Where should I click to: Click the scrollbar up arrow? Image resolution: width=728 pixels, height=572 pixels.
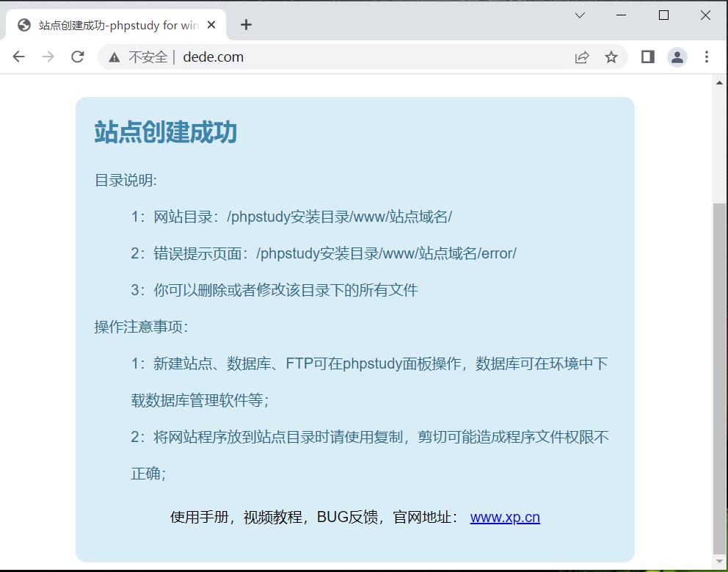coord(719,83)
